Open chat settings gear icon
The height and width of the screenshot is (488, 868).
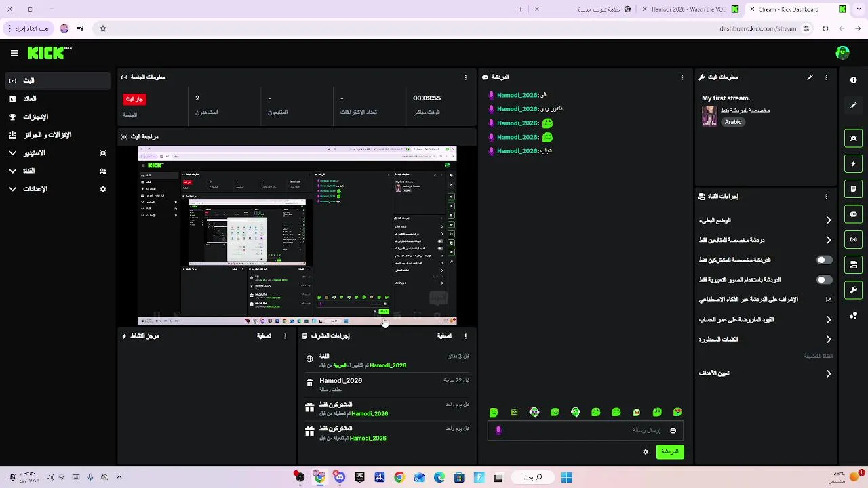pos(645,451)
